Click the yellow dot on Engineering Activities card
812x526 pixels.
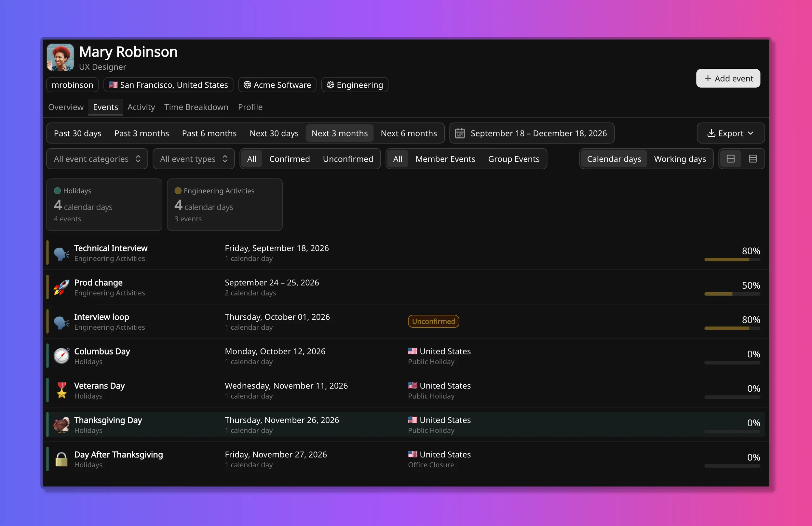178,191
